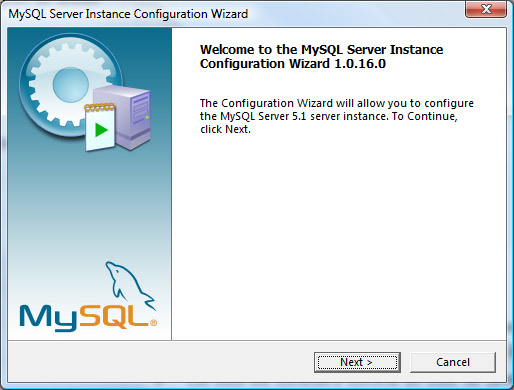
Task: Click the "MySQL Server 5.1" description text
Action: click(x=263, y=116)
